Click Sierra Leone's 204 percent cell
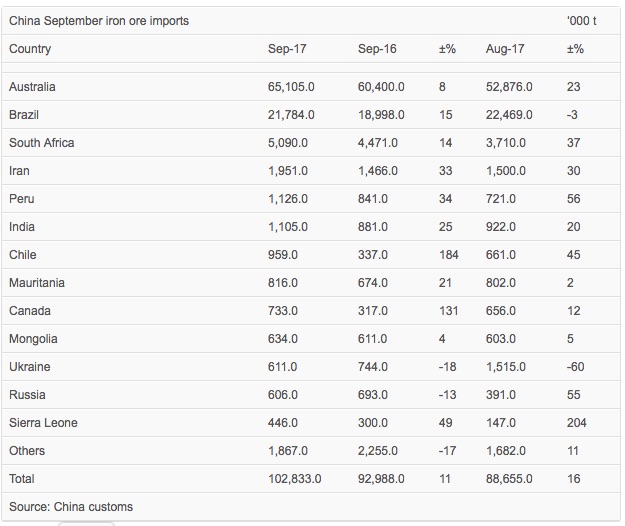 576,423
